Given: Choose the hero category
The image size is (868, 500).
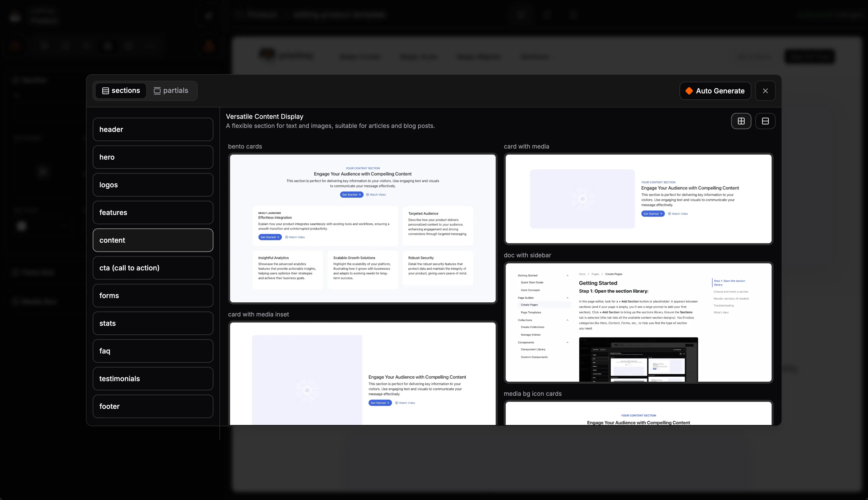Looking at the screenshot, I should pos(153,157).
